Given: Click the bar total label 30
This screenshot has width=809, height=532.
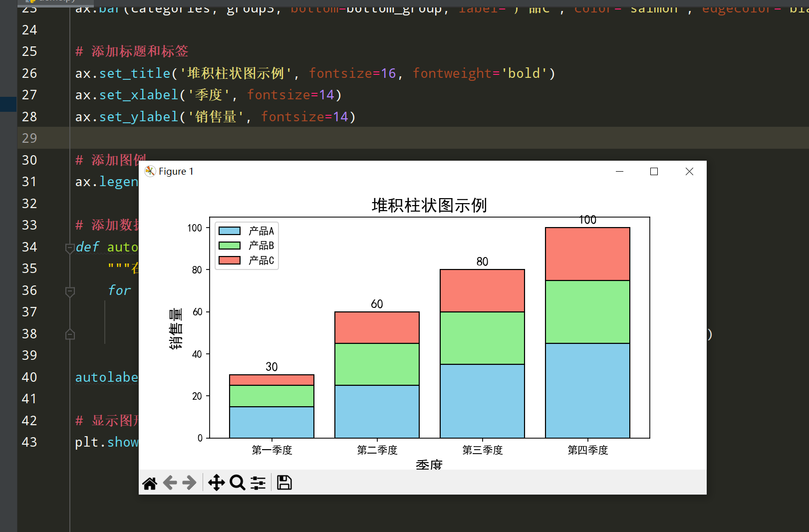Looking at the screenshot, I should [271, 367].
